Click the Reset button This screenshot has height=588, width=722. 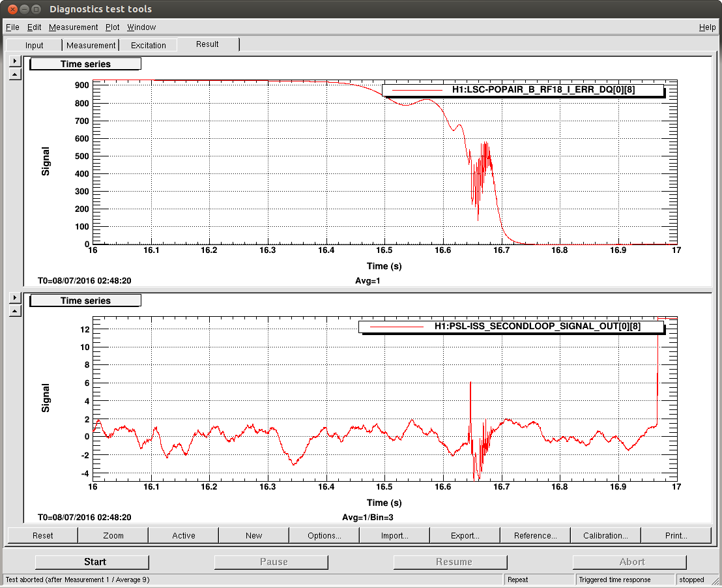[43, 535]
